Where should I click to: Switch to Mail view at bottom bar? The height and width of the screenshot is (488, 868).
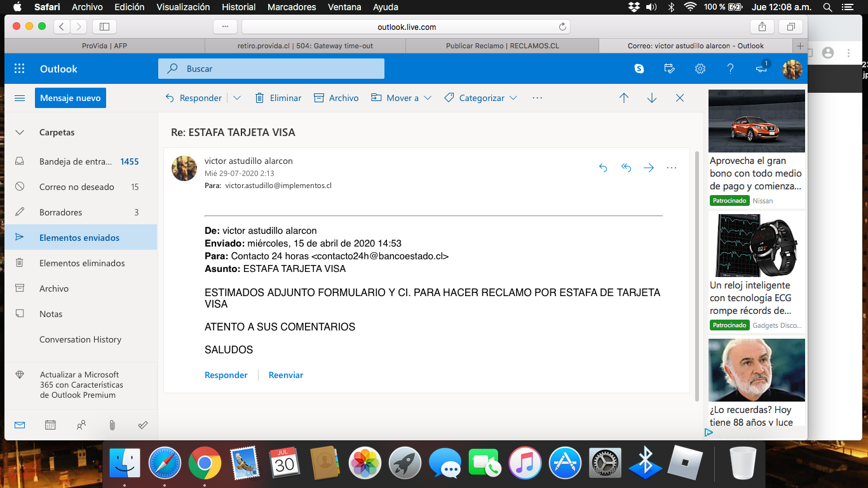pyautogui.click(x=20, y=425)
